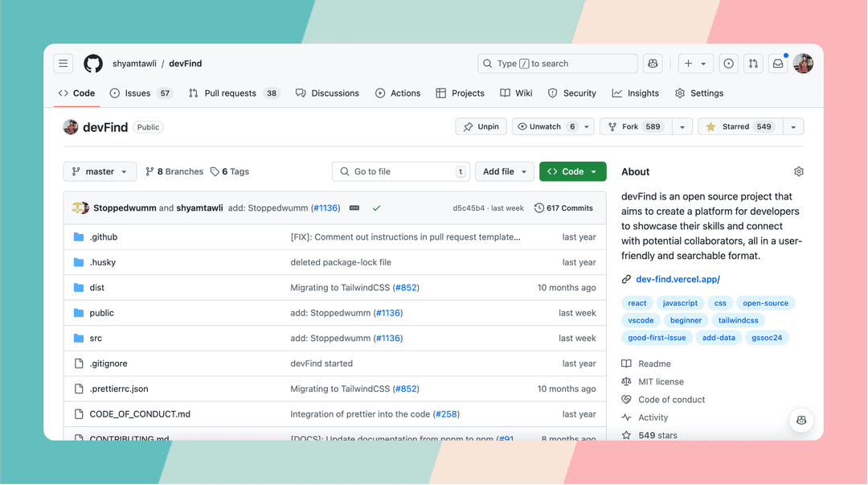Expand the Fork options dropdown arrow

coord(682,127)
